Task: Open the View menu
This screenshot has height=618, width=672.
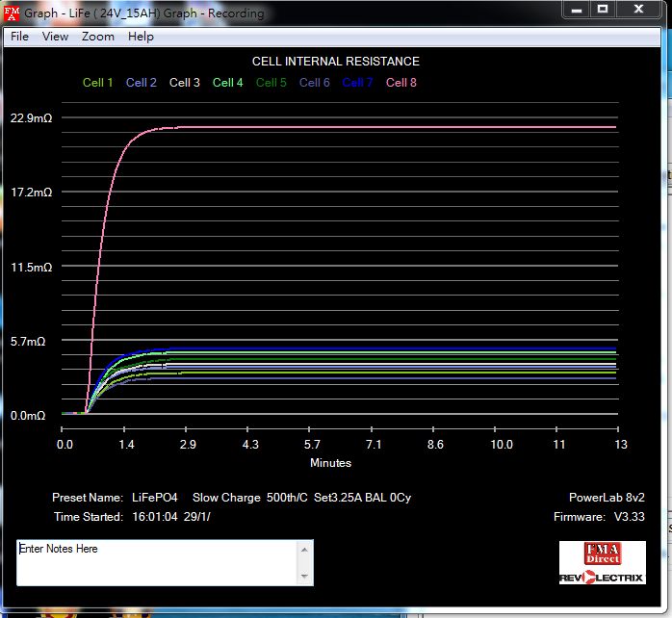Action: tap(55, 37)
